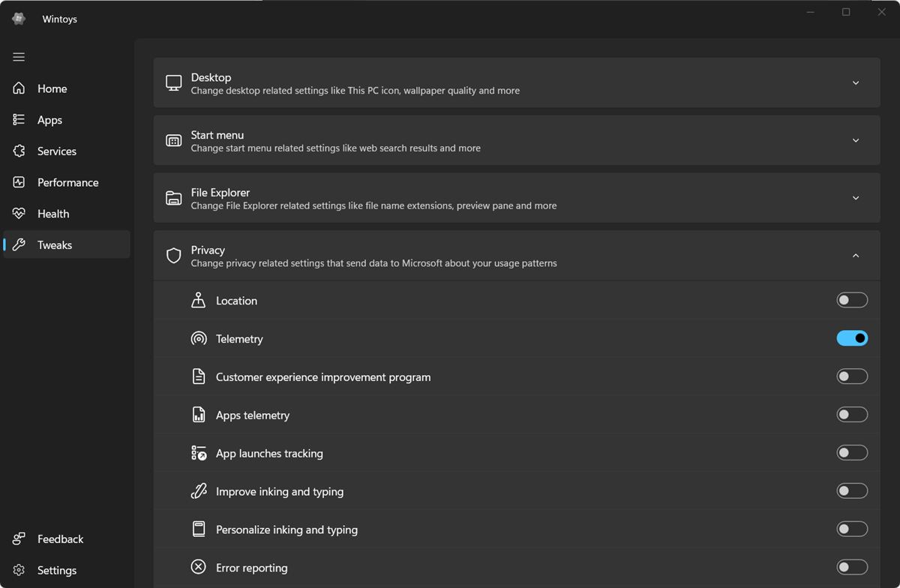Open the Services page
900x588 pixels.
[67, 151]
